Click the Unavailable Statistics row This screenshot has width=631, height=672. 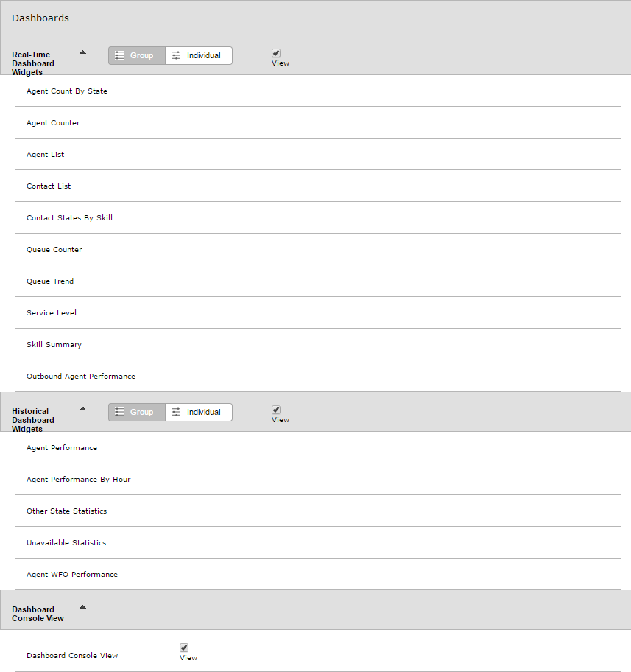tap(318, 542)
